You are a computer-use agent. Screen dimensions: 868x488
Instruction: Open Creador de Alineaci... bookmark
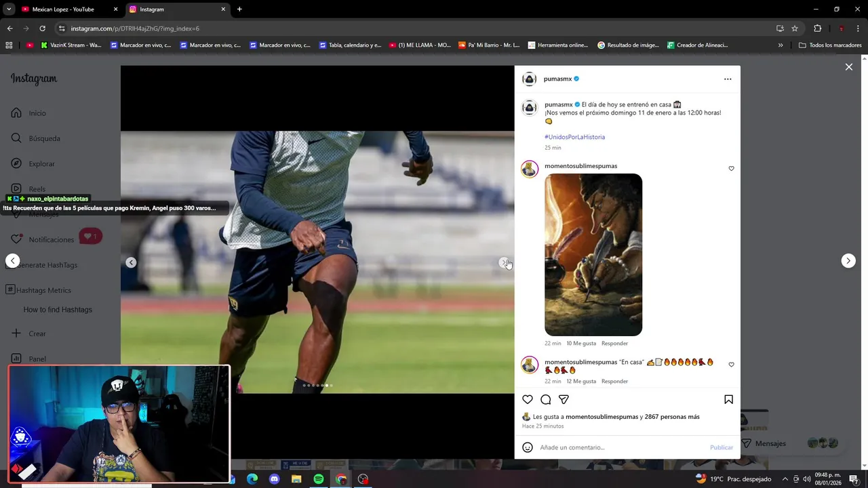coord(697,45)
